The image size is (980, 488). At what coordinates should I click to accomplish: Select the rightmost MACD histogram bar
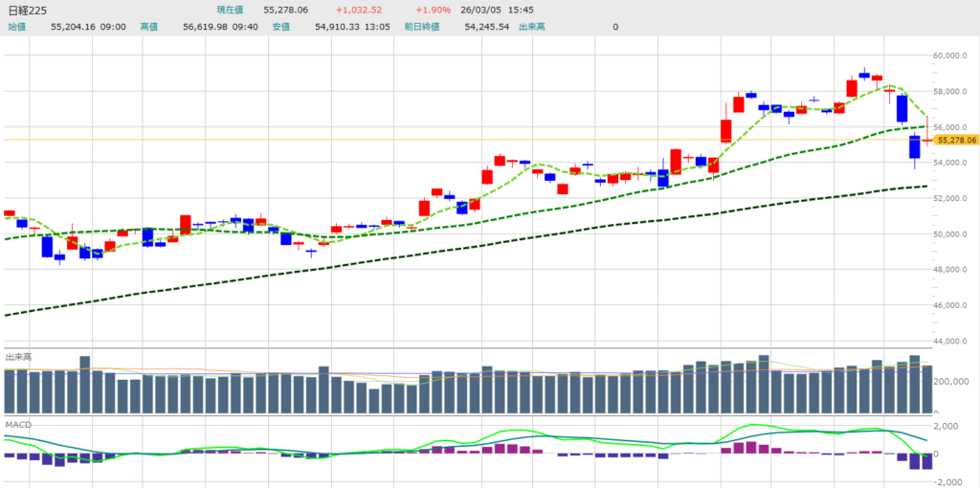[926, 461]
